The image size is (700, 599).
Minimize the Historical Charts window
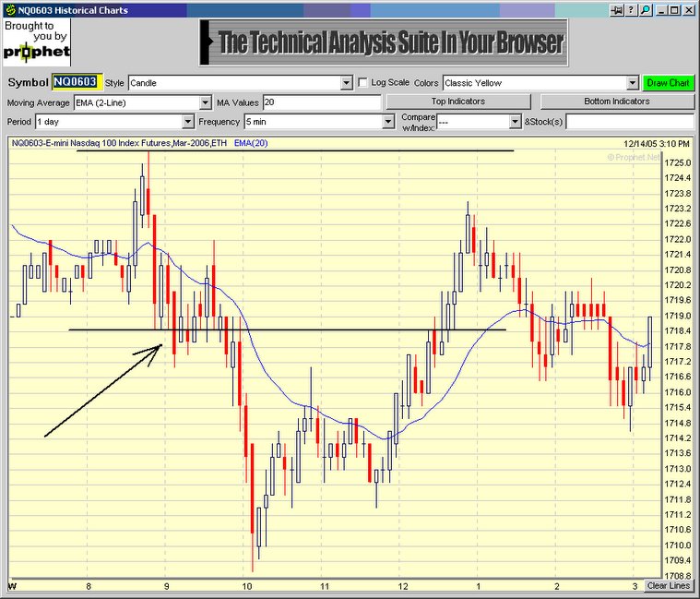(661, 10)
